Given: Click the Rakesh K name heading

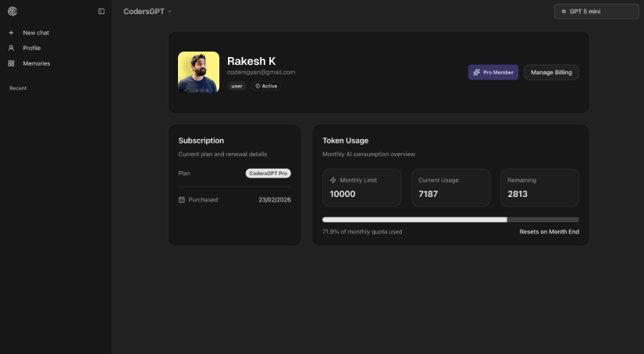Looking at the screenshot, I should pos(251,61).
